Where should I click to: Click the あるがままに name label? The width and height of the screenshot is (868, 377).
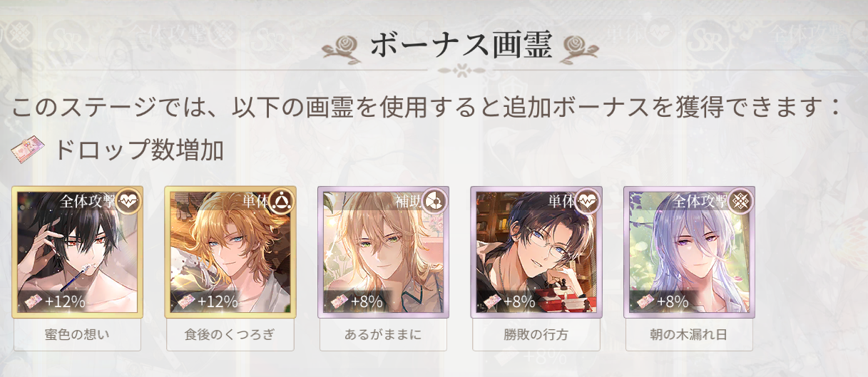[383, 335]
